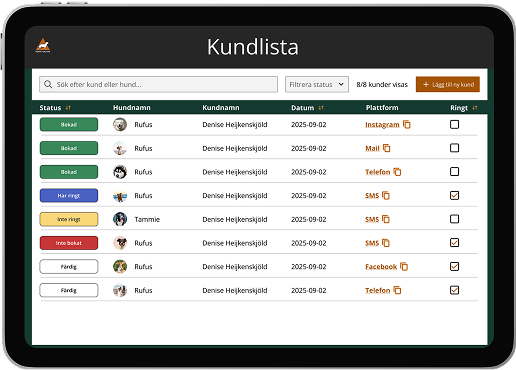Open Bokad status in Mail row
This screenshot has height=370, width=516.
pos(69,148)
